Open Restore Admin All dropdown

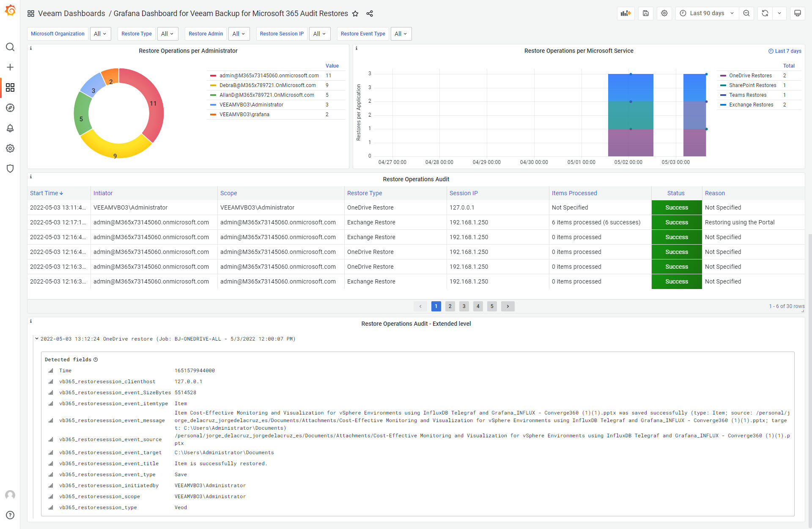tap(239, 34)
